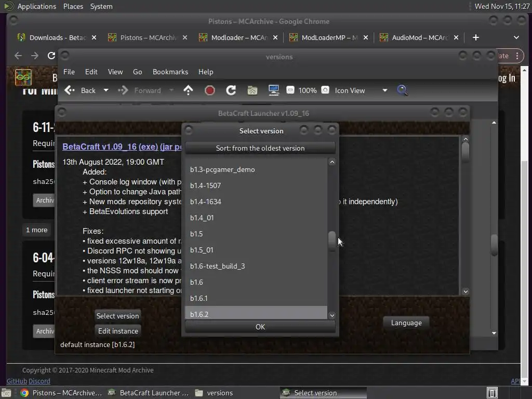The height and width of the screenshot is (399, 532).
Task: Open a new Chrome tab with plus
Action: (x=476, y=37)
